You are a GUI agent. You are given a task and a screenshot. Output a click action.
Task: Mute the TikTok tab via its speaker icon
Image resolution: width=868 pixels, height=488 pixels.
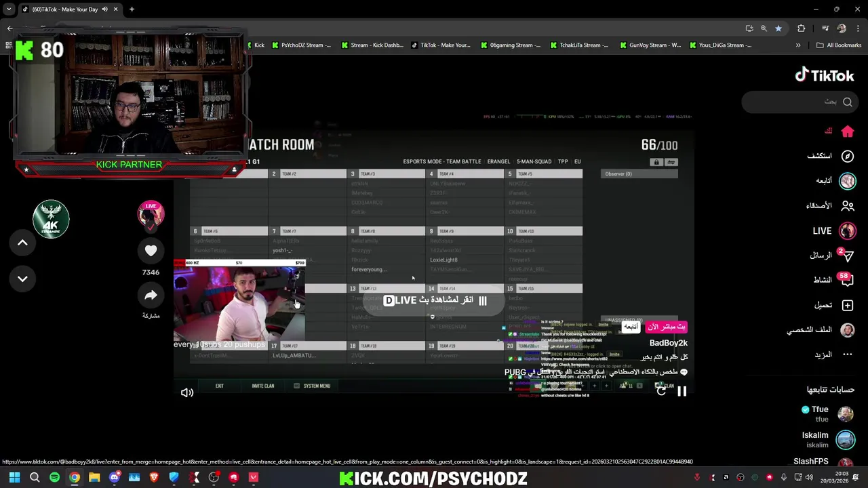pos(104,9)
